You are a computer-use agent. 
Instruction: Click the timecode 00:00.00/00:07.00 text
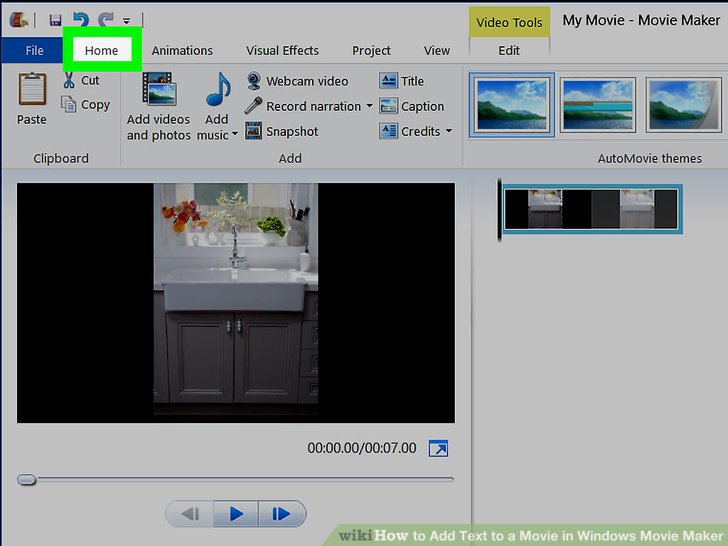[362, 448]
